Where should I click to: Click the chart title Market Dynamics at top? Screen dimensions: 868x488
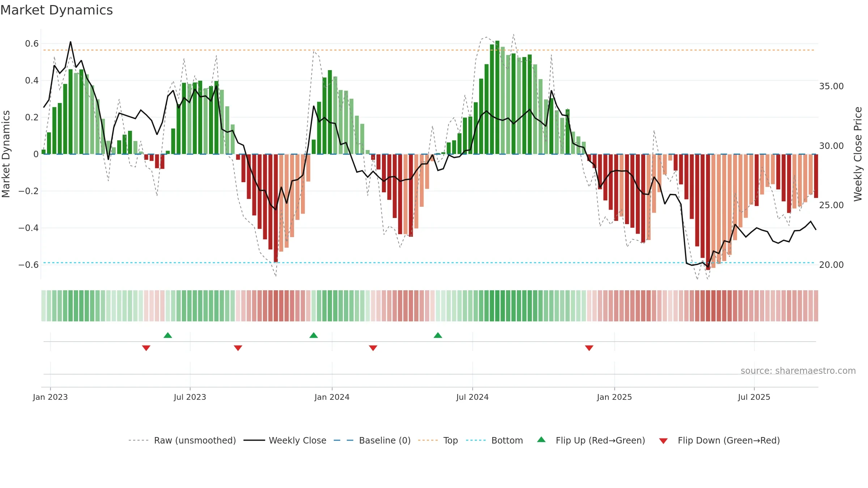tap(57, 10)
